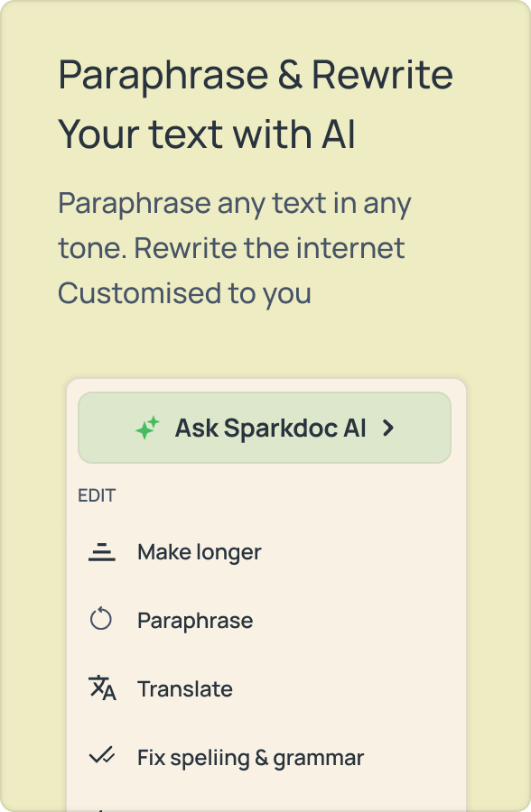Image resolution: width=531 pixels, height=812 pixels.
Task: Choose the Make longer menu text
Action: [x=199, y=552]
